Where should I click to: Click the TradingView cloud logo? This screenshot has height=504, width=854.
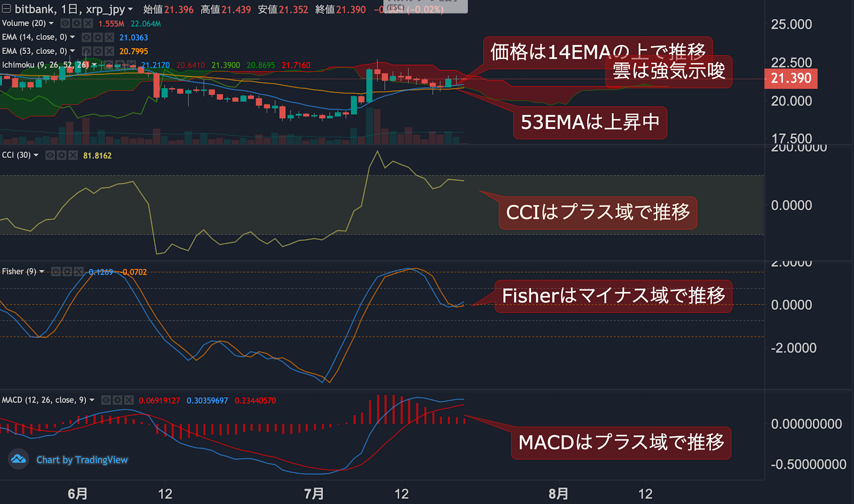pos(19,459)
